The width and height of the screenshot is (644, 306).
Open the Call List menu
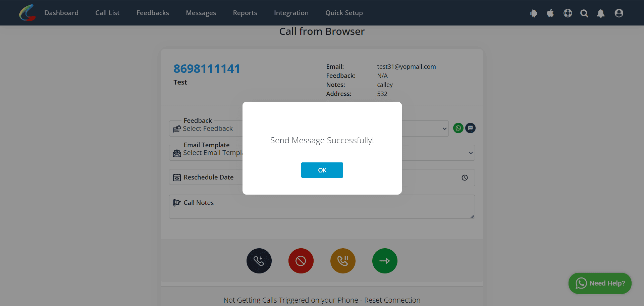107,13
